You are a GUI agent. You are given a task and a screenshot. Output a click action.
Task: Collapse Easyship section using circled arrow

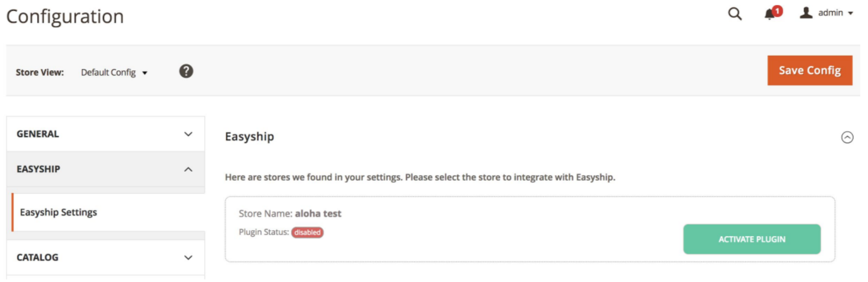[x=847, y=137]
